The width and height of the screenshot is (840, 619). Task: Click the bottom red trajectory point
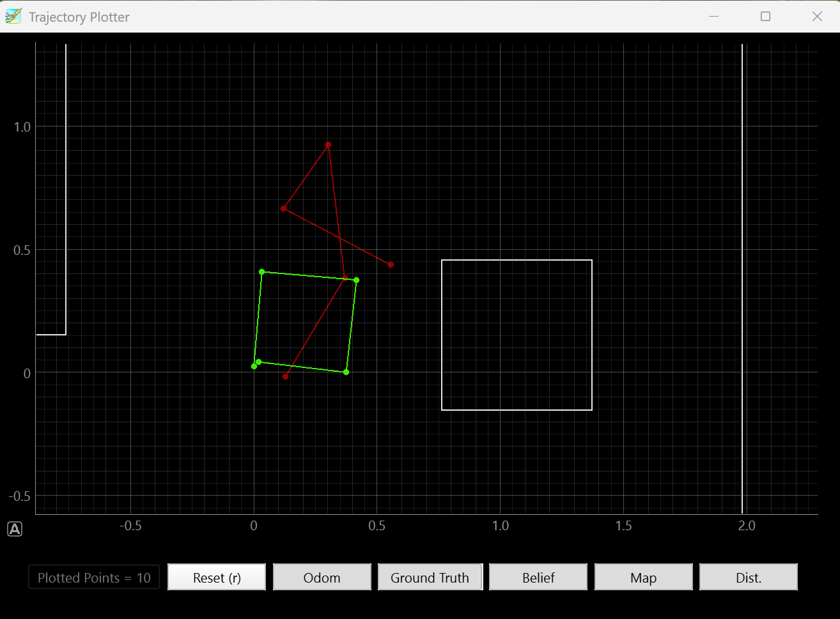click(285, 376)
